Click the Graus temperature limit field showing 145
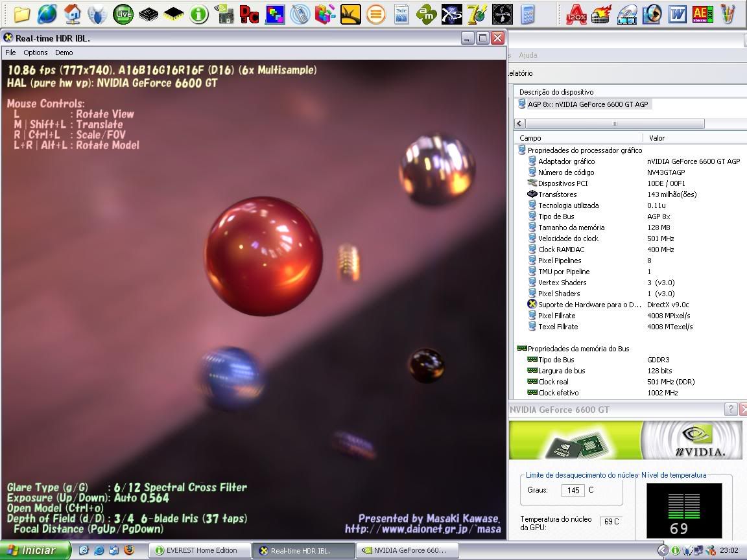Image resolution: width=747 pixels, height=560 pixels. [573, 491]
